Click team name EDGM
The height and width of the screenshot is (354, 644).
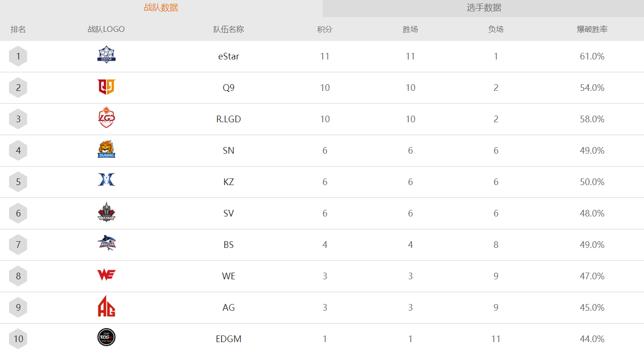pyautogui.click(x=229, y=339)
